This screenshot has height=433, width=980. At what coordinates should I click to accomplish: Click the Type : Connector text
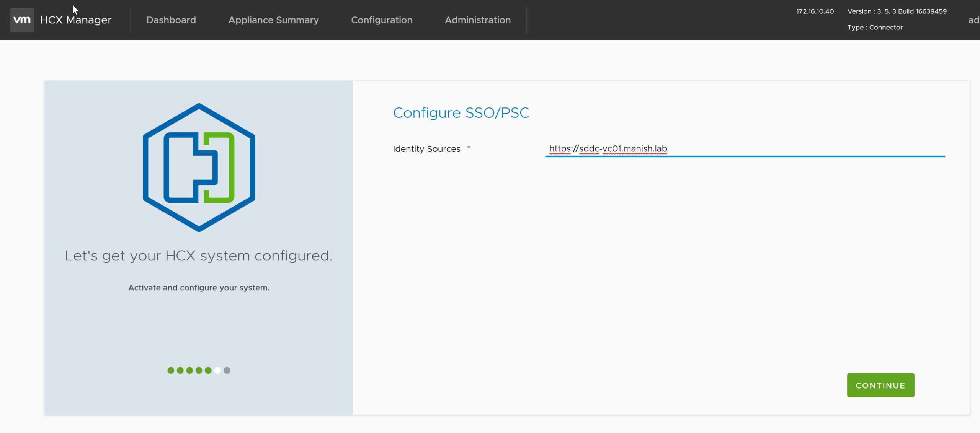875,28
